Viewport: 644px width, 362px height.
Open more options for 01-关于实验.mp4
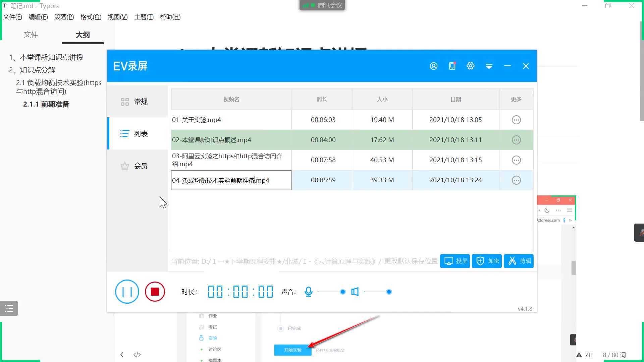pos(516,120)
